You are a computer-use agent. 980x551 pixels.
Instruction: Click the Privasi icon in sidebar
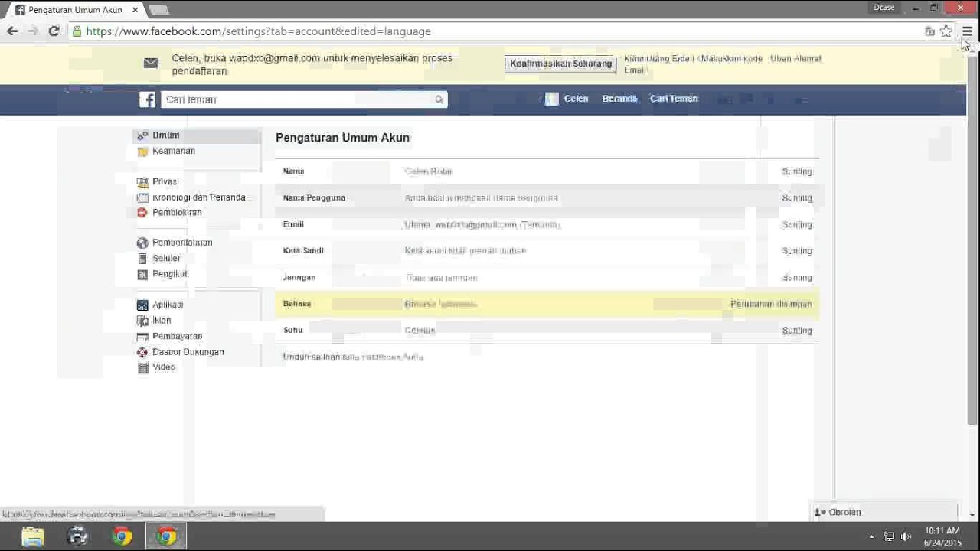142,182
